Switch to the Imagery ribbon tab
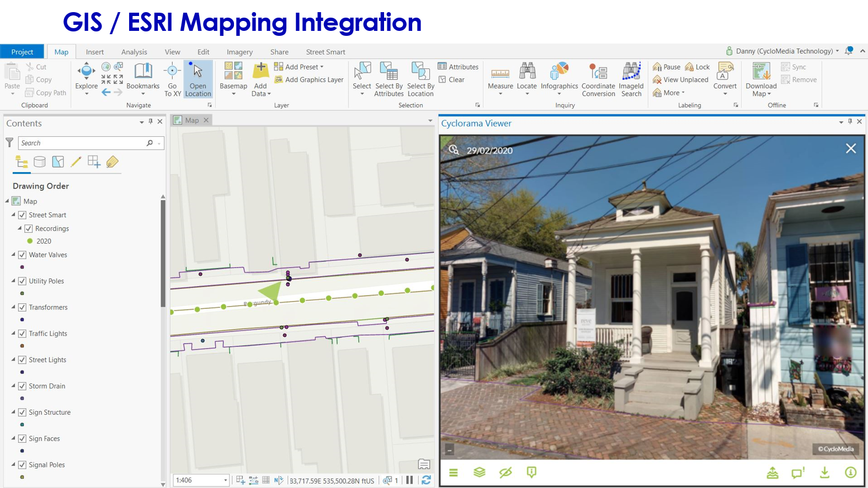 click(x=239, y=52)
